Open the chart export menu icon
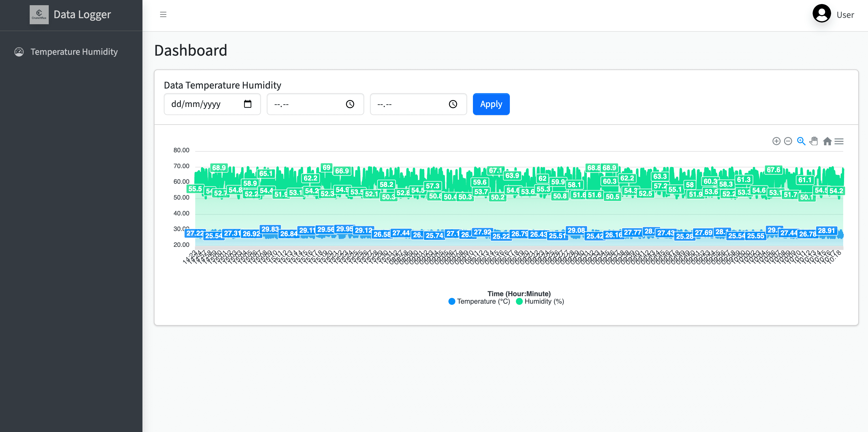Screen dimensions: 868x432 tap(839, 141)
